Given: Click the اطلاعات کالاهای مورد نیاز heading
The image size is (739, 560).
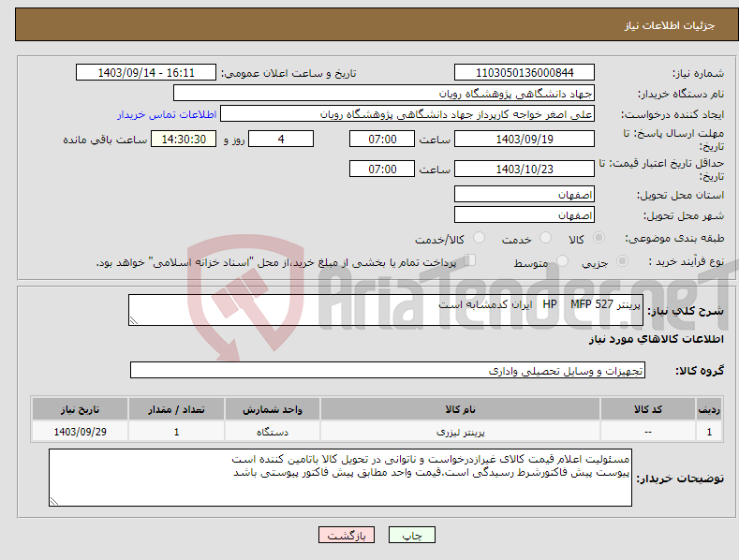Looking at the screenshot, I should point(656,339).
